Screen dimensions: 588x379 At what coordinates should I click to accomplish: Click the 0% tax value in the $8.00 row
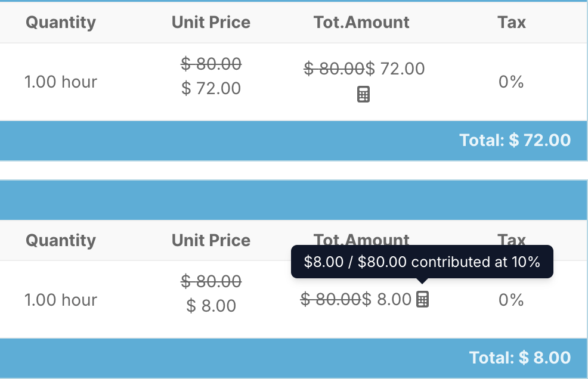(x=511, y=300)
